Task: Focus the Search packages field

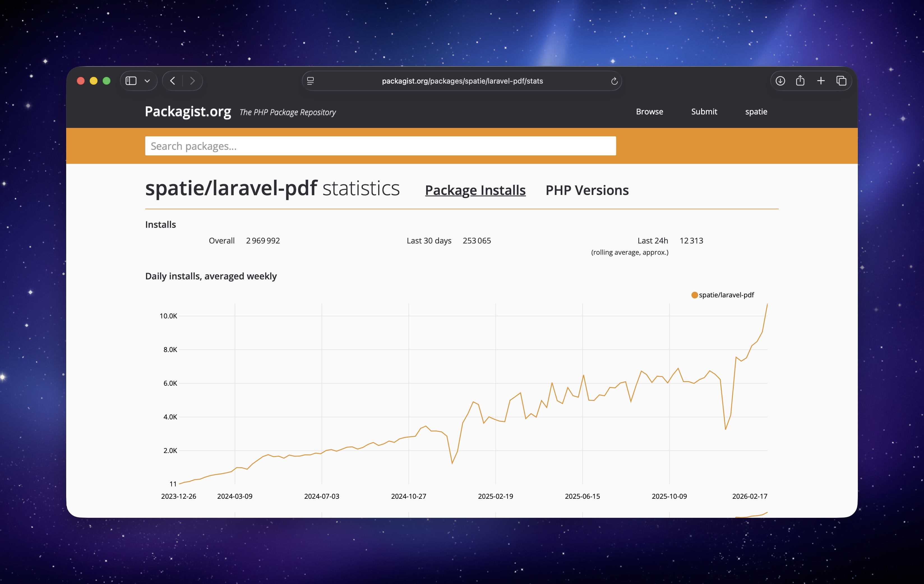Action: (380, 146)
